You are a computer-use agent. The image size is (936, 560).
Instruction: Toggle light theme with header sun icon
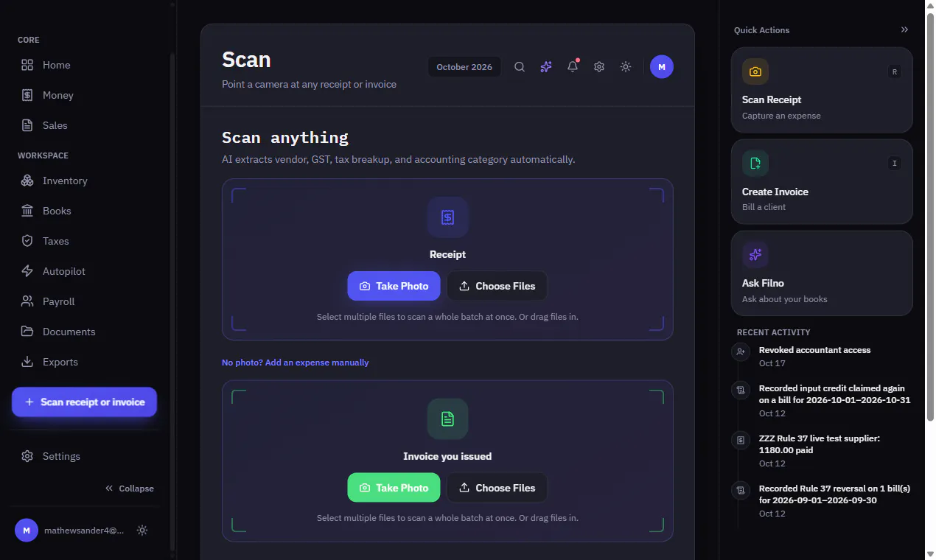pyautogui.click(x=626, y=67)
